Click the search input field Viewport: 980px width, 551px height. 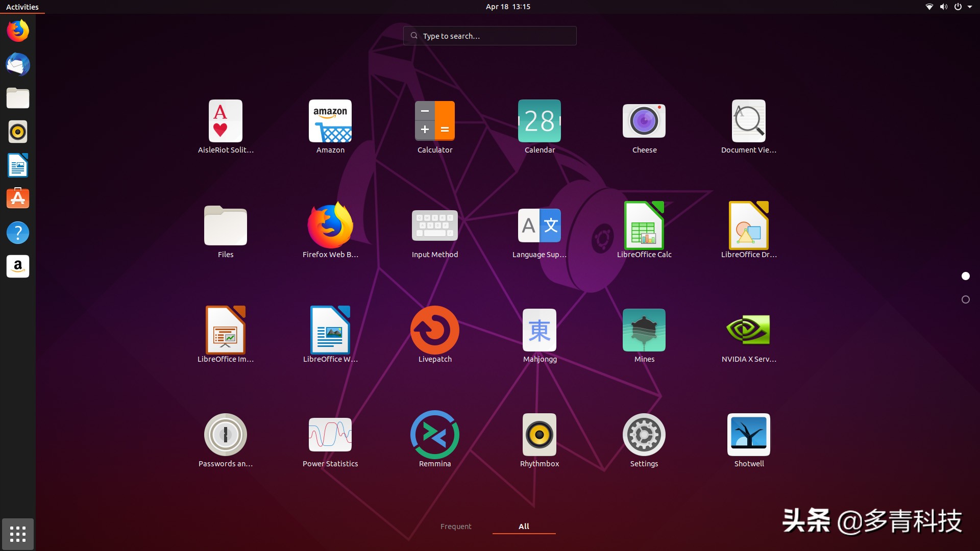coord(490,36)
